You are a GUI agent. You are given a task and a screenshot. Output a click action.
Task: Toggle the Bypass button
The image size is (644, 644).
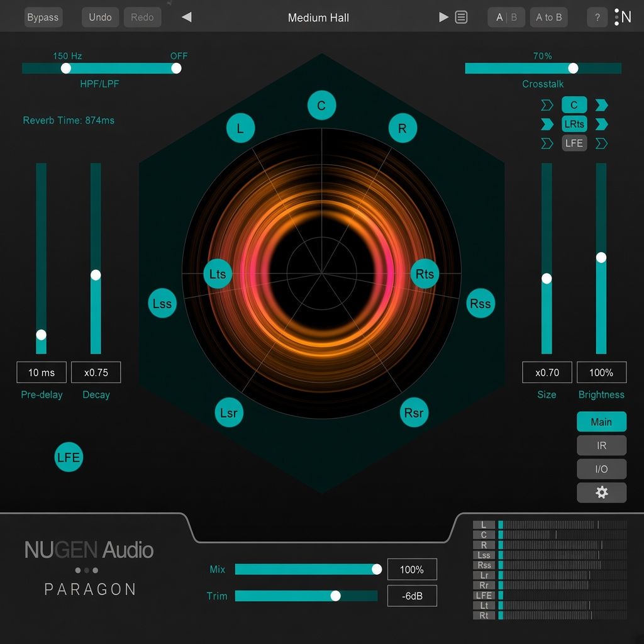click(x=43, y=17)
